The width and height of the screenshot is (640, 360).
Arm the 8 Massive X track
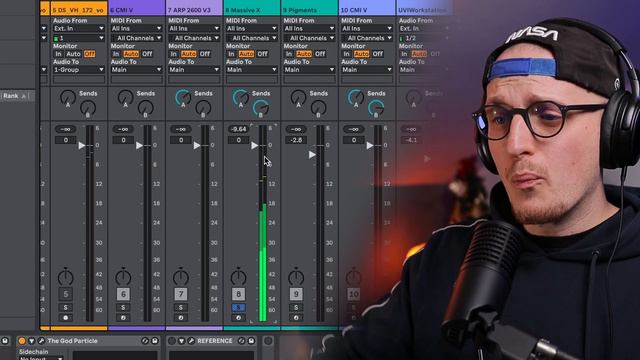point(238,317)
